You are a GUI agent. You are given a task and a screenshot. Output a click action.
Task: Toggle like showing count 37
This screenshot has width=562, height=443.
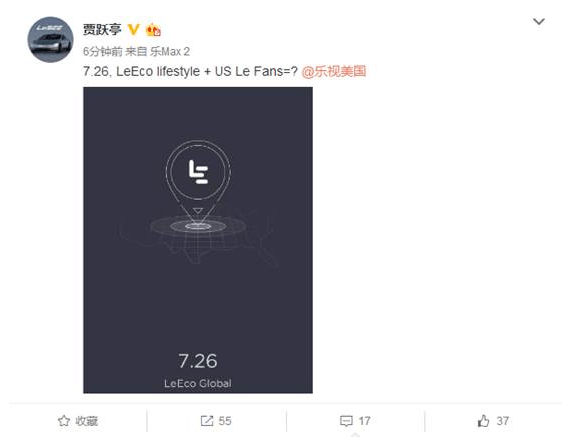[493, 421]
